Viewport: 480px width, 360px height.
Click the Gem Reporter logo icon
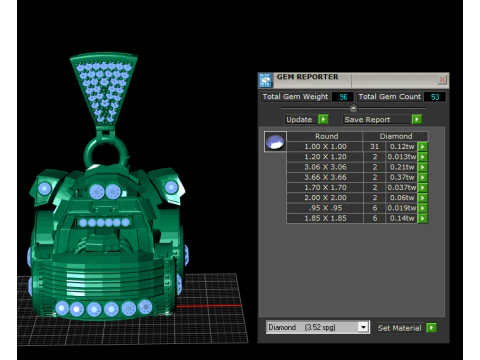(x=265, y=80)
